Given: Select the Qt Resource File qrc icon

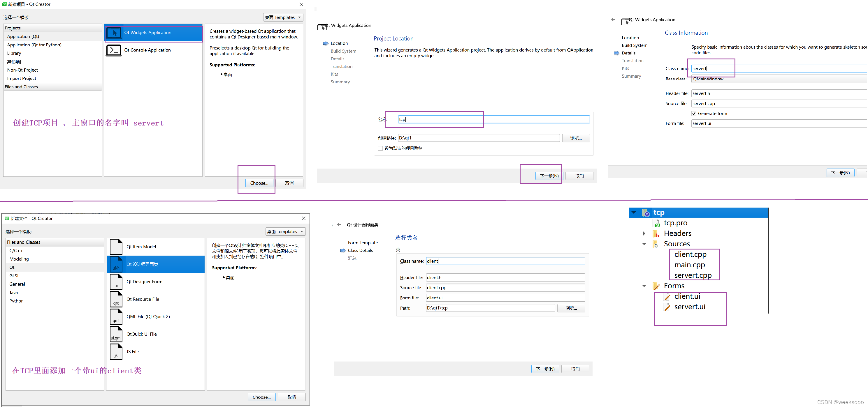Looking at the screenshot, I should point(116,299).
